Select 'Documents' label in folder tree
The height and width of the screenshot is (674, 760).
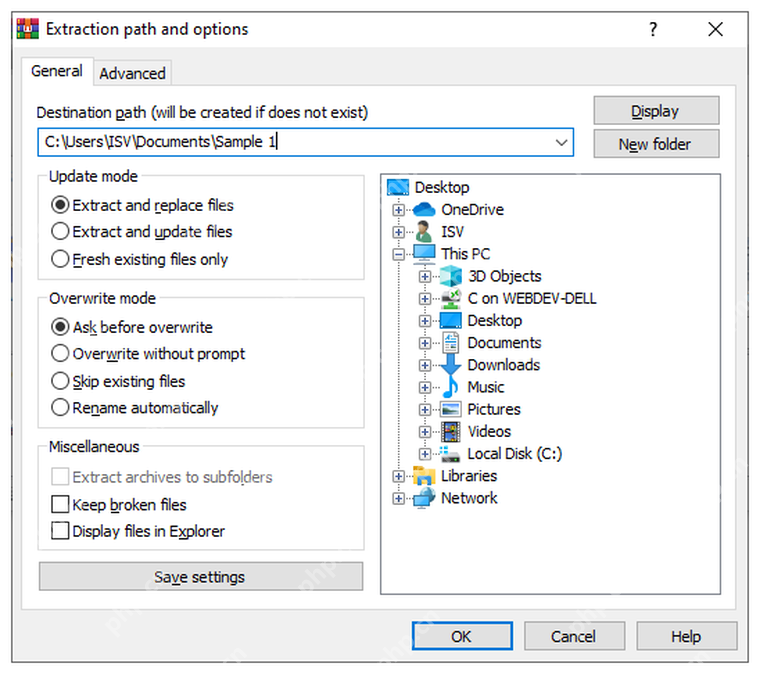click(504, 343)
